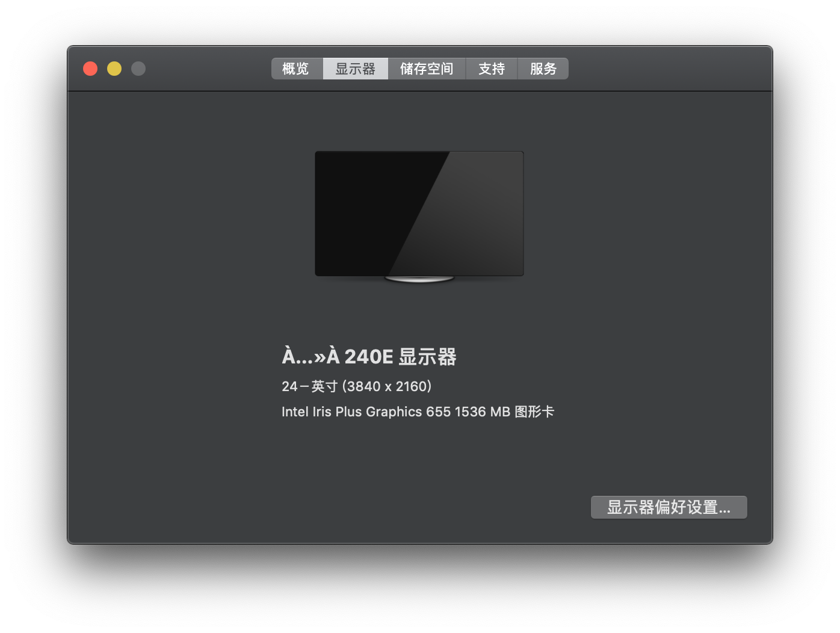Image resolution: width=840 pixels, height=633 pixels.
Task: Open 显示器偏好设置 button
Action: pyautogui.click(x=669, y=507)
